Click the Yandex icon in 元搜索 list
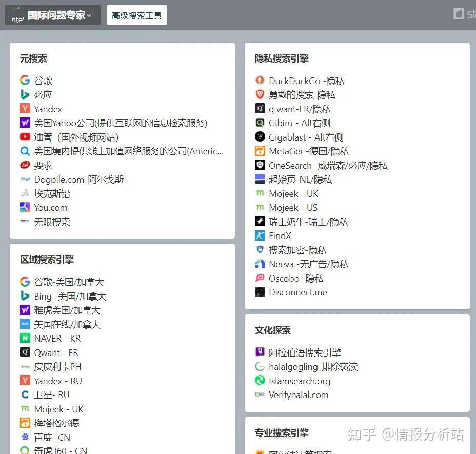 pyautogui.click(x=25, y=108)
